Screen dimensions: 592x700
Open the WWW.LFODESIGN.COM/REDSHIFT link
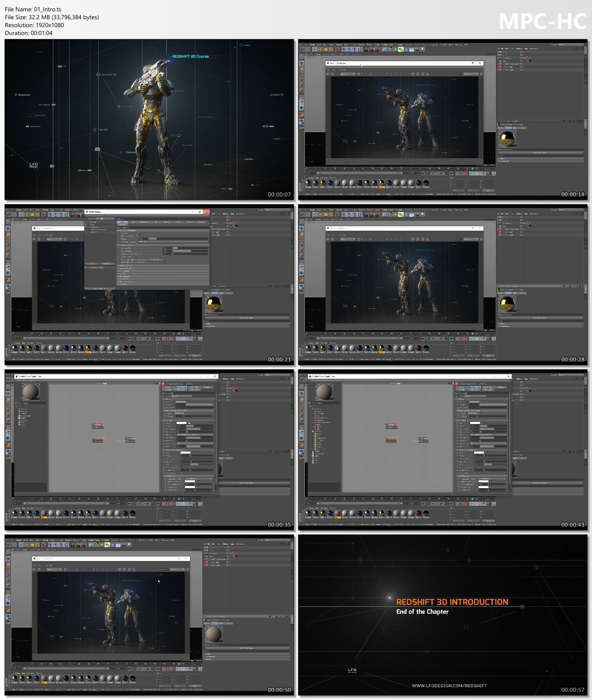[x=449, y=686]
